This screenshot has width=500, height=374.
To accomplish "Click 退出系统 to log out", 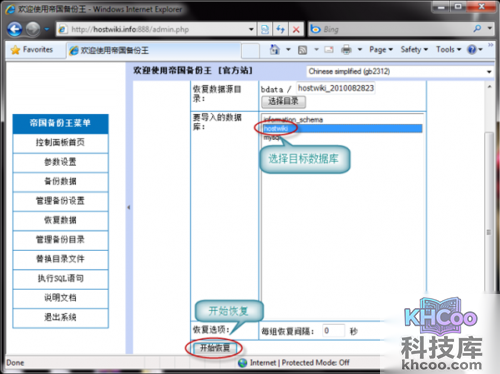I will point(60,317).
